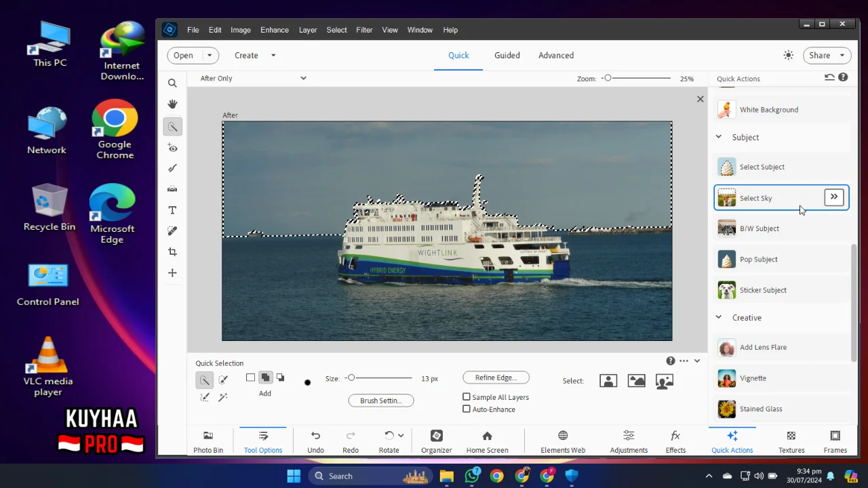Open Rotate dropdown arrow
The image size is (868, 488).
click(401, 436)
